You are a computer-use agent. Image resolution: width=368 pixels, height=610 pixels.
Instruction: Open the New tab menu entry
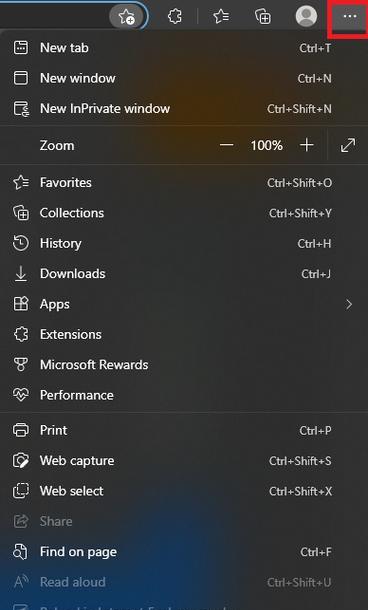tap(184, 48)
